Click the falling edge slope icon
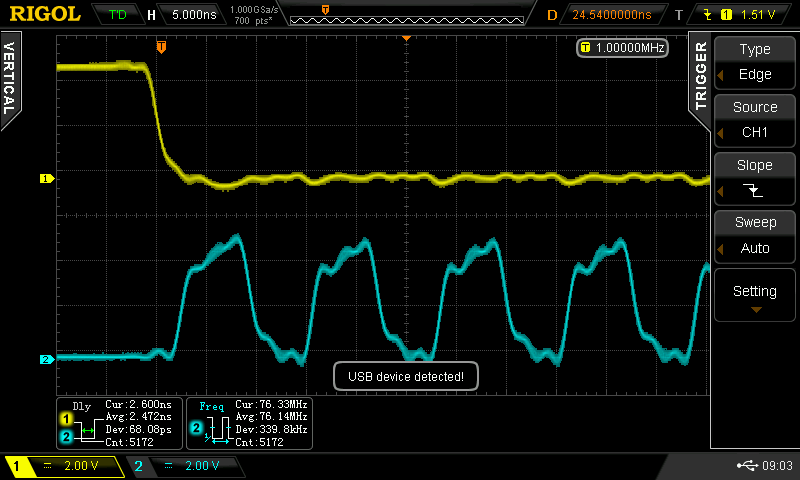The height and width of the screenshot is (480, 800). pyautogui.click(x=754, y=190)
